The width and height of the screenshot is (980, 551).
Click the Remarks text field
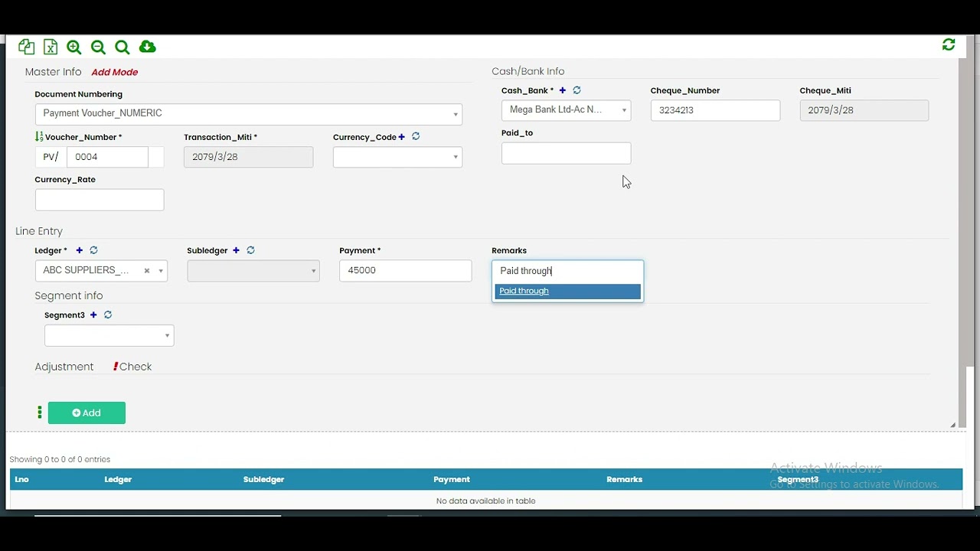click(568, 271)
